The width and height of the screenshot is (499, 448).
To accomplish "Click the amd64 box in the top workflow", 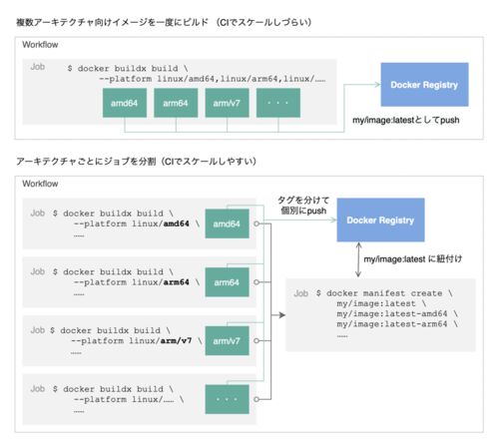I will (125, 103).
